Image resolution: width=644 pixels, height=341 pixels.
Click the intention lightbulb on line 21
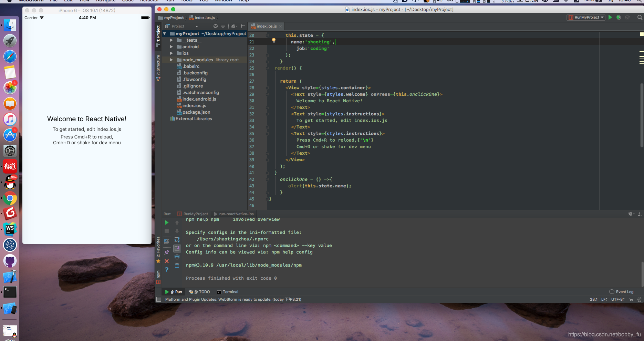(274, 40)
